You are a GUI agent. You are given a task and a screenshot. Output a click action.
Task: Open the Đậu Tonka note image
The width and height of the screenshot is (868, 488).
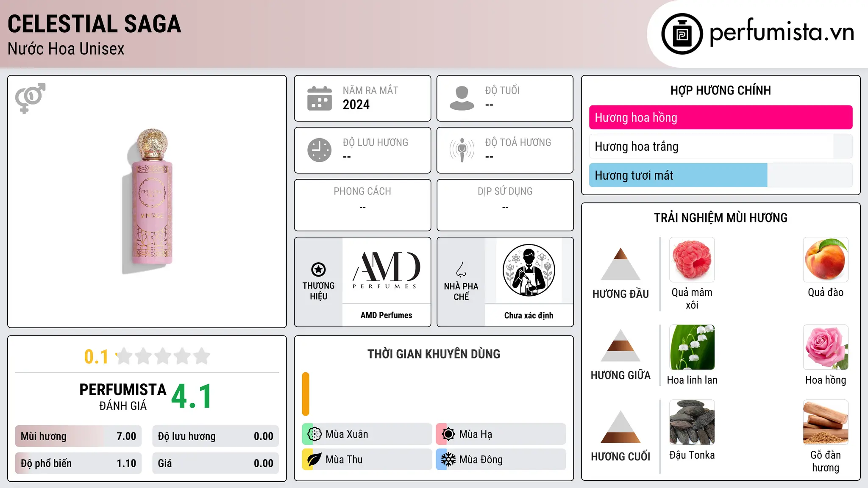(x=692, y=422)
